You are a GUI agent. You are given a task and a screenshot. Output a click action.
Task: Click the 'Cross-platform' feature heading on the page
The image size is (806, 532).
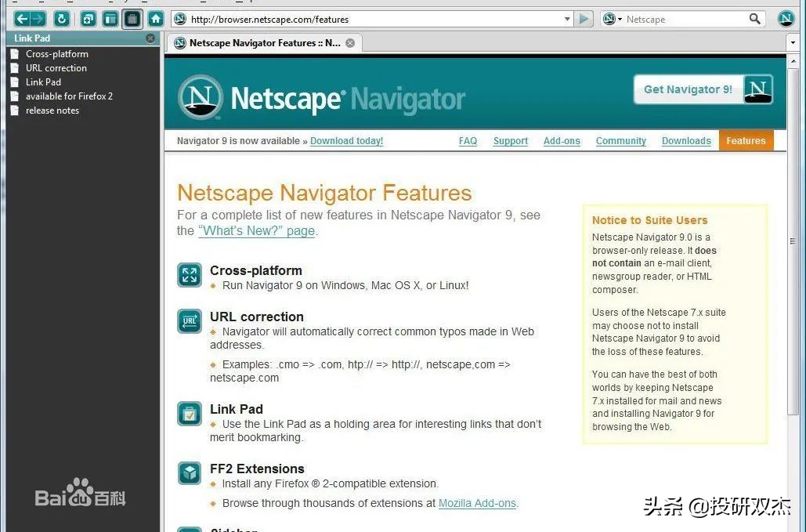tap(256, 270)
